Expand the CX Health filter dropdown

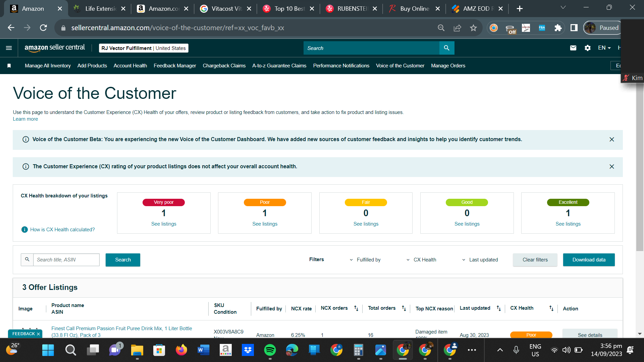pyautogui.click(x=421, y=260)
